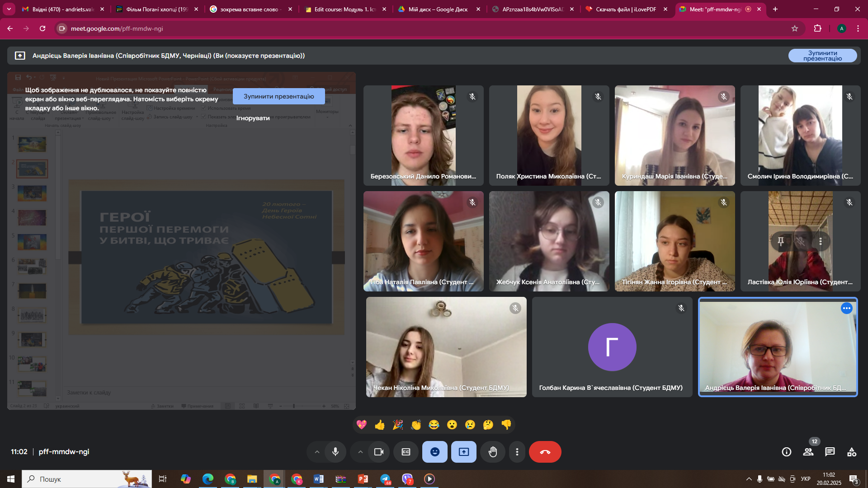The height and width of the screenshot is (488, 868).
Task: Open PowerPoint from the taskbar
Action: (363, 479)
